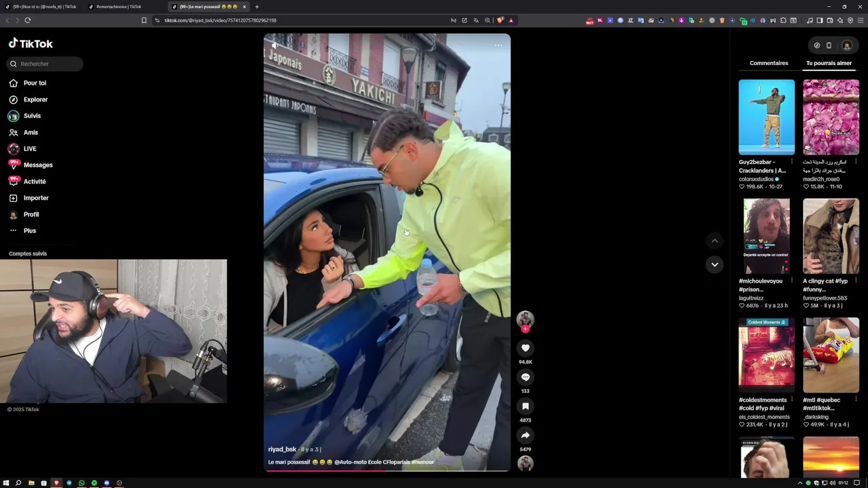
Task: Click the spinning music disc icon
Action: 525,463
